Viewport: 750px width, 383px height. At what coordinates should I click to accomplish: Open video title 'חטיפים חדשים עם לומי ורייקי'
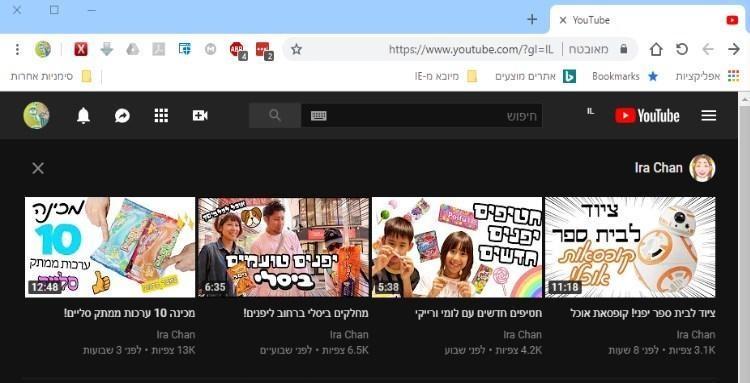478,313
